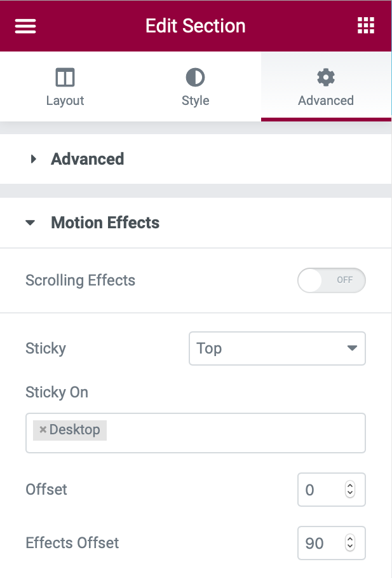Click the Advanced section heading
392x578 pixels.
pos(88,159)
